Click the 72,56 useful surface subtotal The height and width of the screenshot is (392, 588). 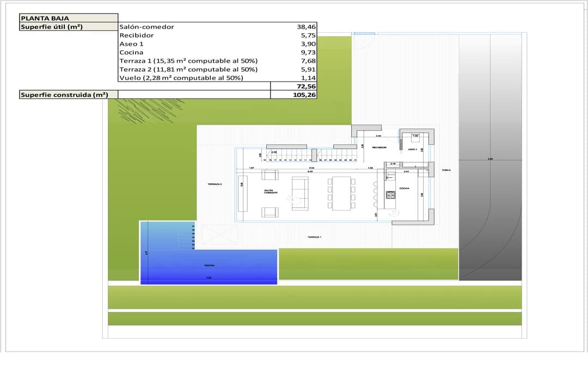click(x=304, y=87)
